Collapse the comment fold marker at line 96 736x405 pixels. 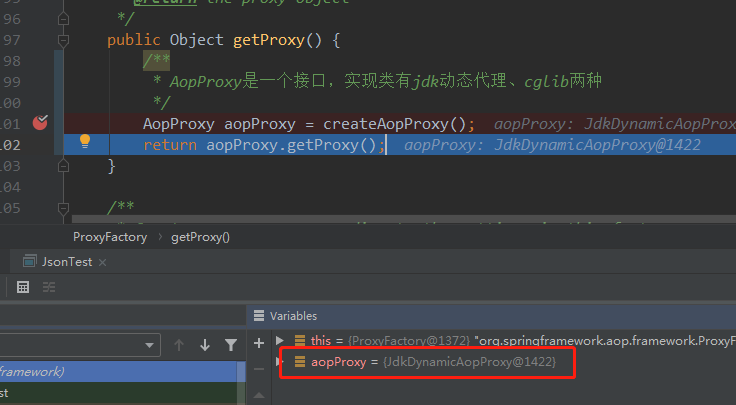point(63,19)
